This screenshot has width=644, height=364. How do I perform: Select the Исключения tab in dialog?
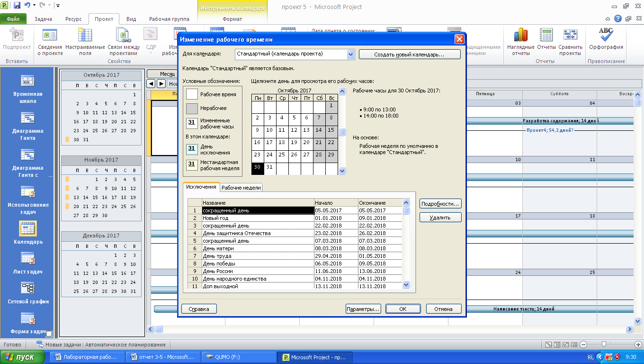(x=201, y=187)
